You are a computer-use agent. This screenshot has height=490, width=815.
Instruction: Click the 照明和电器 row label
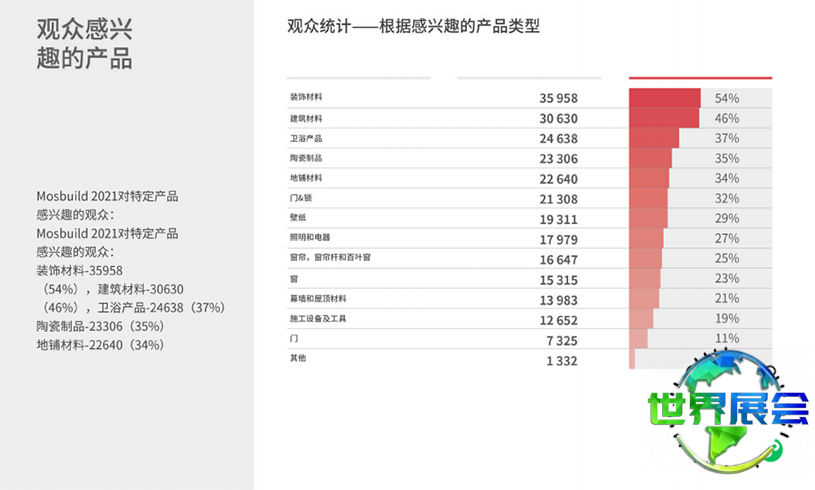[x=309, y=238]
